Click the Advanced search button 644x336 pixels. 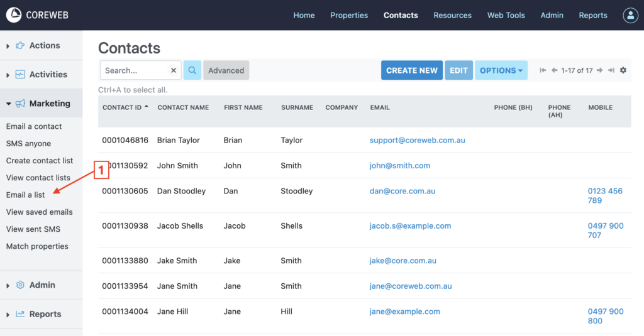[x=226, y=70]
